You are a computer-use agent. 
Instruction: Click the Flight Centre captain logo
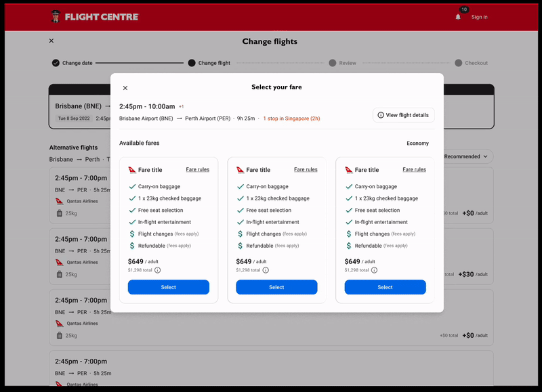(x=56, y=16)
